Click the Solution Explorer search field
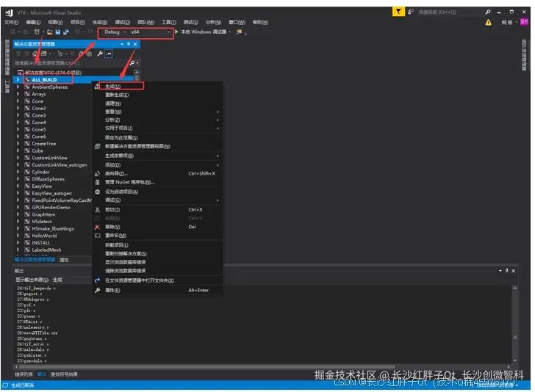The width and height of the screenshot is (535, 392). (70, 63)
